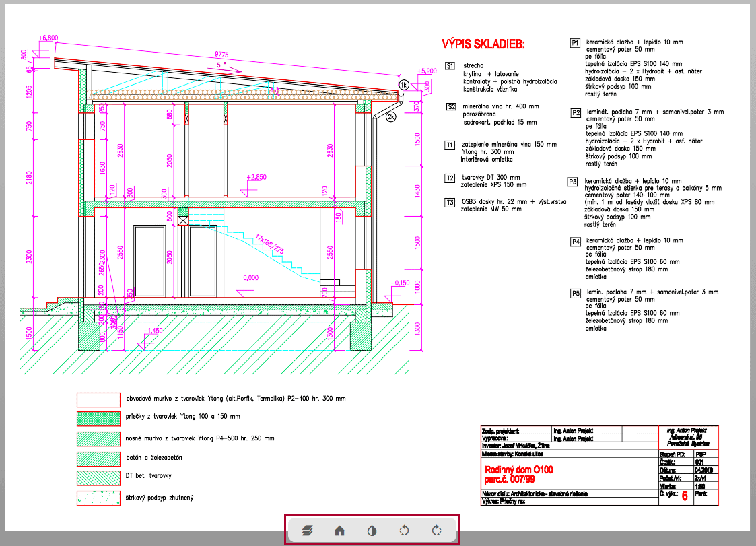Viewport: 756px width, 546px height.
Task: Click the T3 OSB3 composition label box
Action: click(450, 202)
